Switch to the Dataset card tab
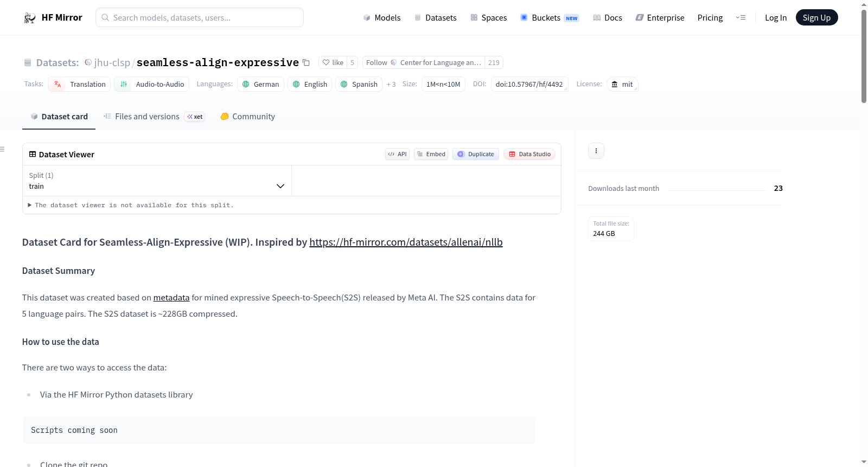 point(59,117)
